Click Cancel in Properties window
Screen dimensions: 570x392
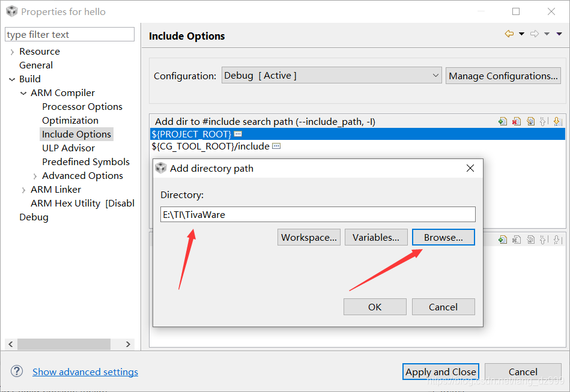(x=523, y=372)
